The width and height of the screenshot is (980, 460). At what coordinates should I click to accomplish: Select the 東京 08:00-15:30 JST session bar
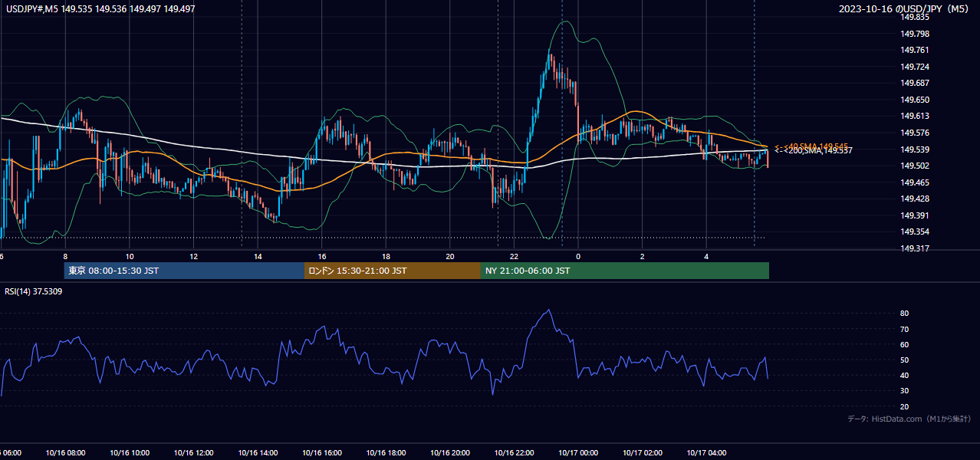pos(184,271)
